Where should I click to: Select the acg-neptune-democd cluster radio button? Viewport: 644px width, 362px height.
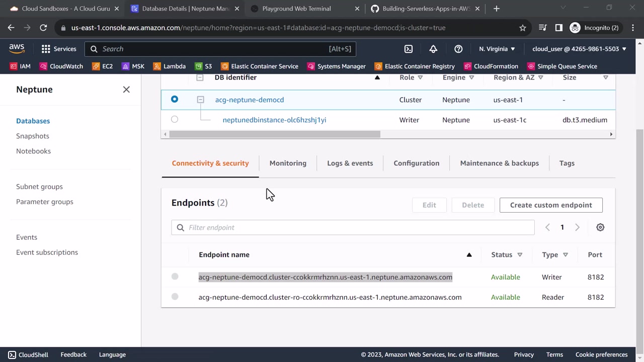tap(175, 100)
